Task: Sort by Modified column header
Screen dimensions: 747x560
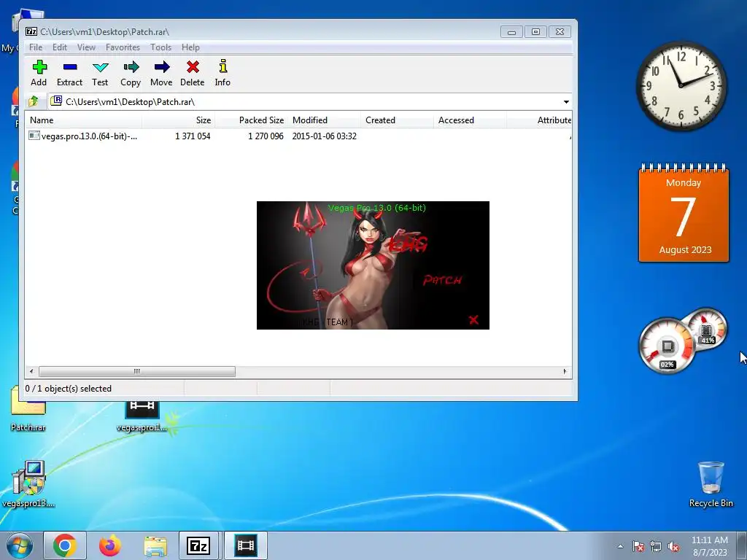Action: coord(324,120)
